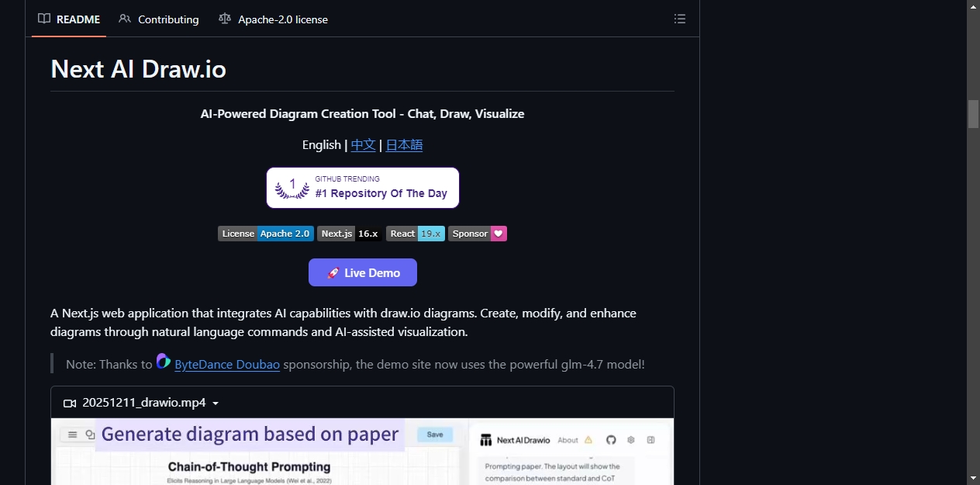Click the Next.js 16.x badge

350,234
